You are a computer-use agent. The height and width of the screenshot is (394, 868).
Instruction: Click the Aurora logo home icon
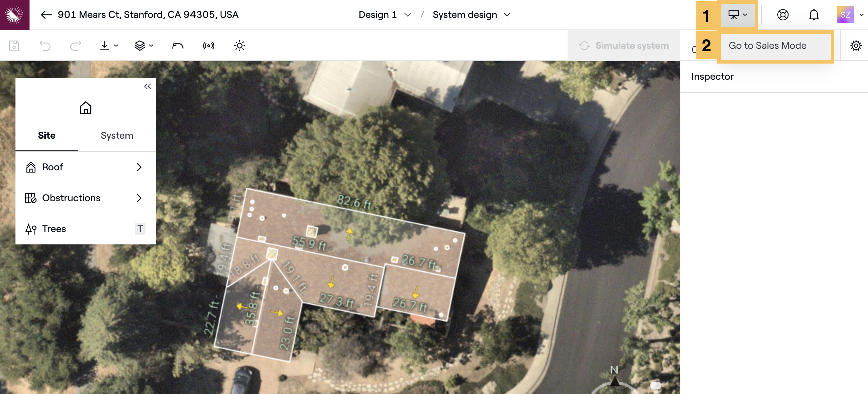[15, 15]
